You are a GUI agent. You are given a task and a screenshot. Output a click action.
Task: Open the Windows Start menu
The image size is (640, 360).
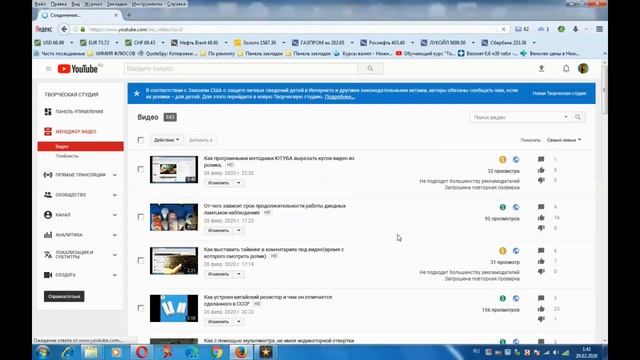click(x=42, y=352)
